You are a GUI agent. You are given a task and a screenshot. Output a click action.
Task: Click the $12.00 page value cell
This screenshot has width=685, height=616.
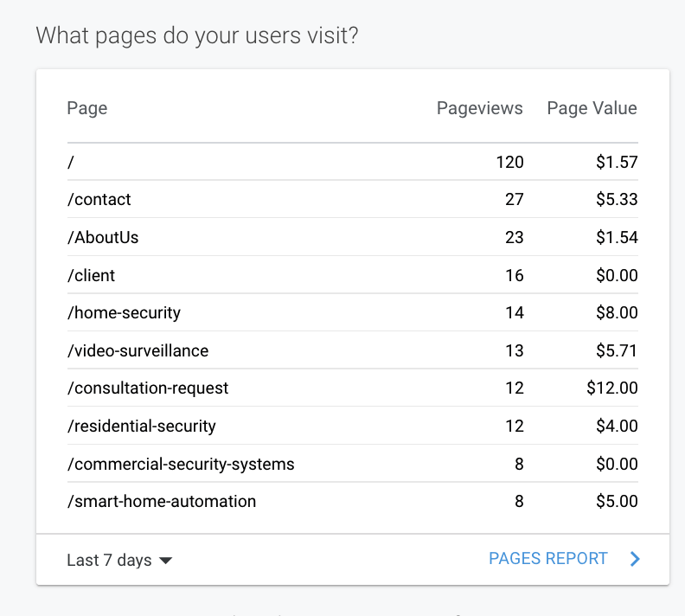611,388
